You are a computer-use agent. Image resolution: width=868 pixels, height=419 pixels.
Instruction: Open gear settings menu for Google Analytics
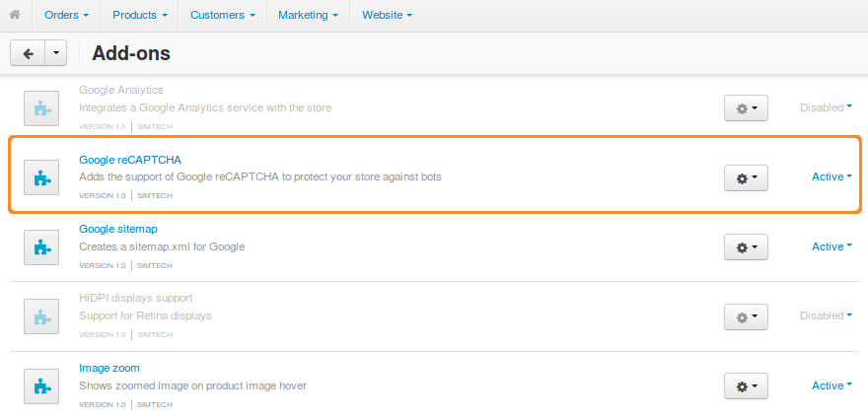tap(747, 107)
